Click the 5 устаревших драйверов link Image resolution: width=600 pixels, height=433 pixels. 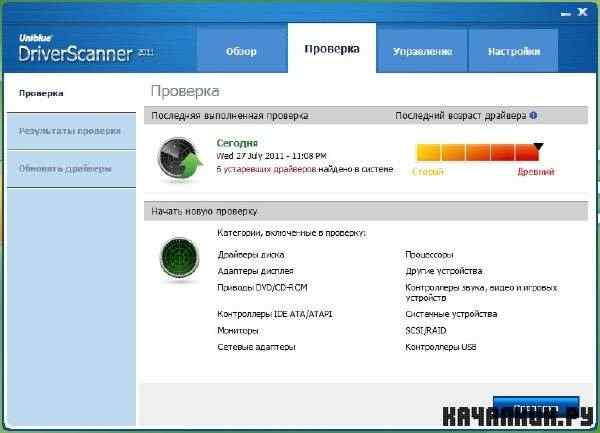click(266, 169)
